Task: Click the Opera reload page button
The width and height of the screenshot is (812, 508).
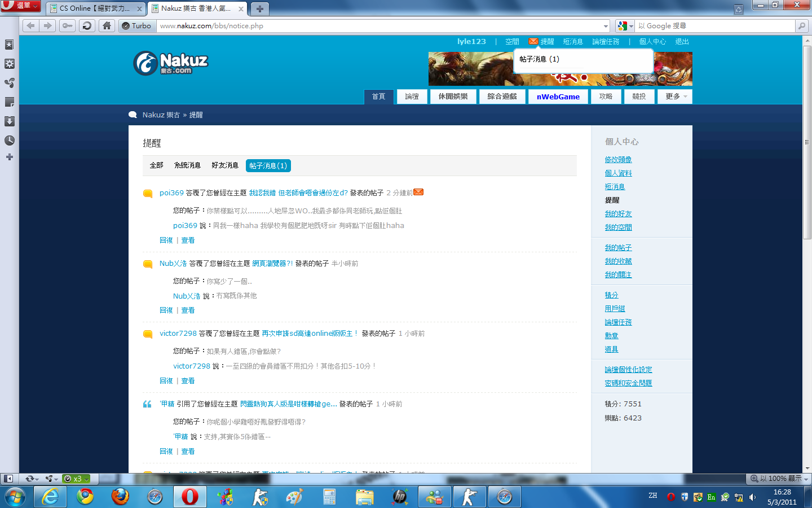Action: click(x=87, y=25)
